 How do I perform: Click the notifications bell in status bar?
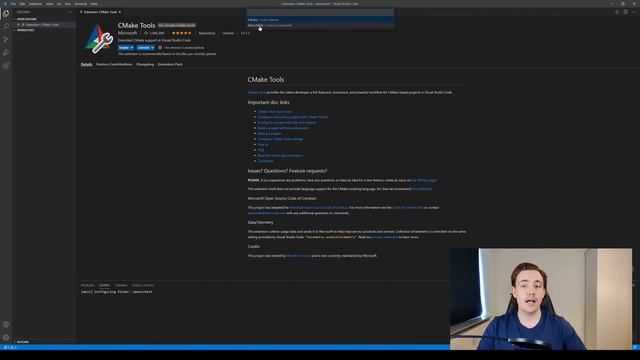tap(635, 347)
